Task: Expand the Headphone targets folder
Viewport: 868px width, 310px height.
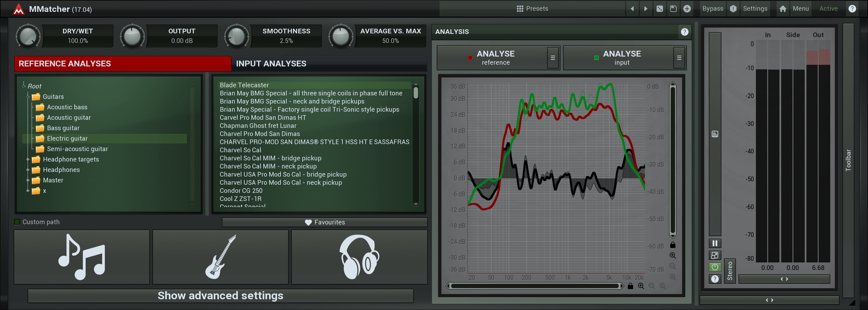Action: (x=28, y=159)
